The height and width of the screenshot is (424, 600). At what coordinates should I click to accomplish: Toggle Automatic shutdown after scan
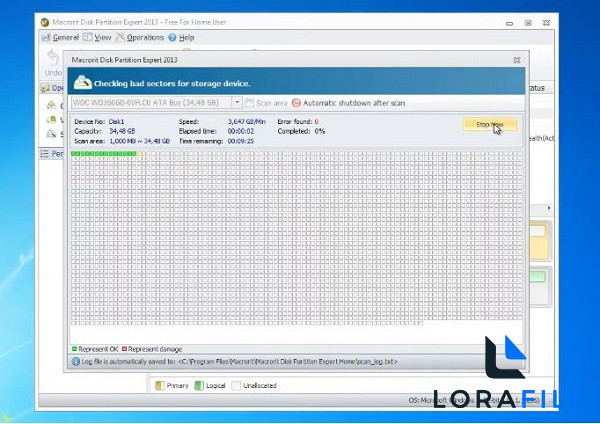point(348,103)
